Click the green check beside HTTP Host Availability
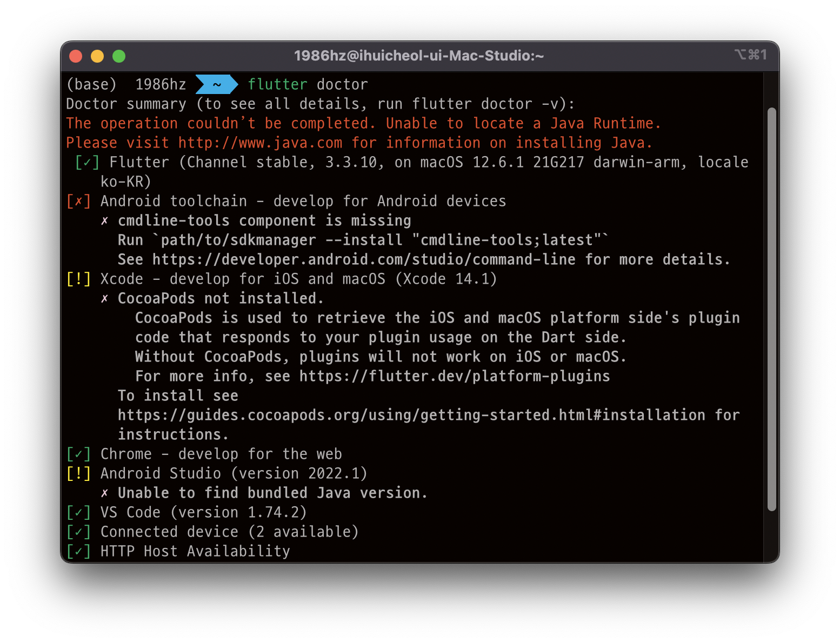Screen dimensions: 840x643 click(78, 551)
